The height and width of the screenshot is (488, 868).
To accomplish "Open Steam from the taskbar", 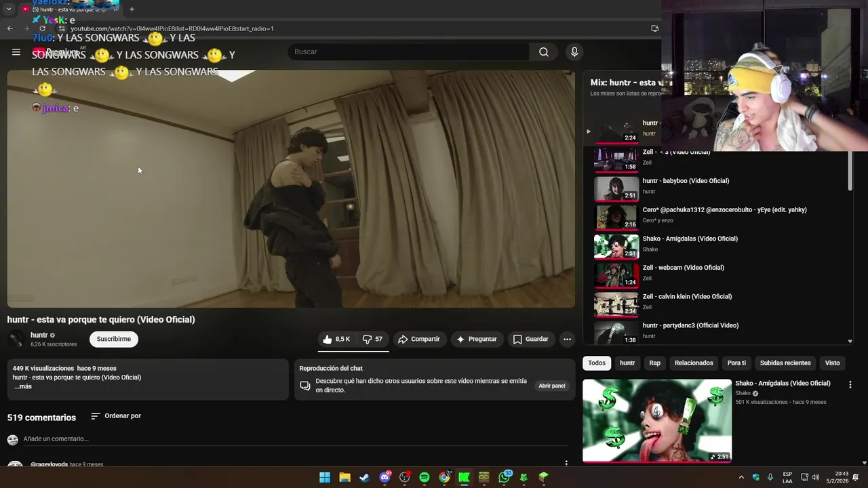I will [x=365, y=477].
